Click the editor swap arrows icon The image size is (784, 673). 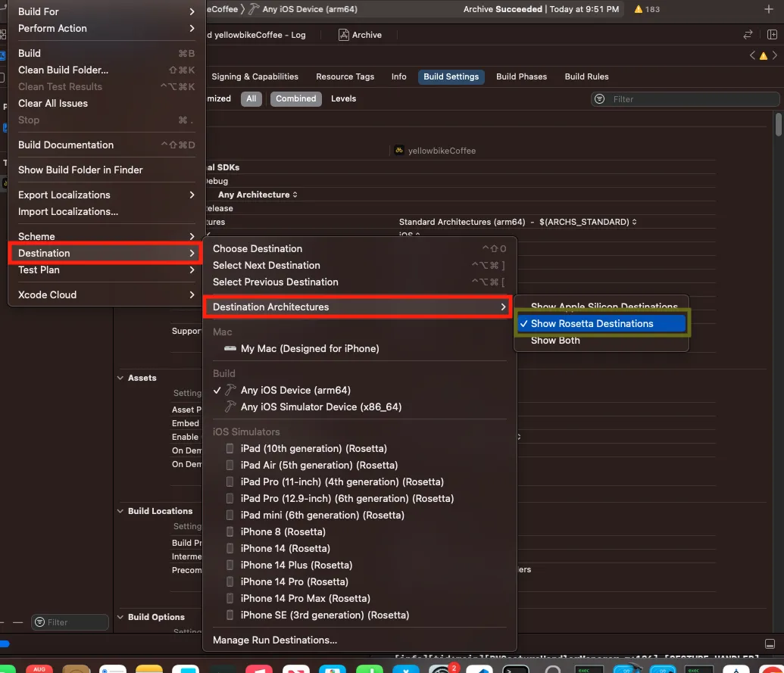(x=748, y=35)
